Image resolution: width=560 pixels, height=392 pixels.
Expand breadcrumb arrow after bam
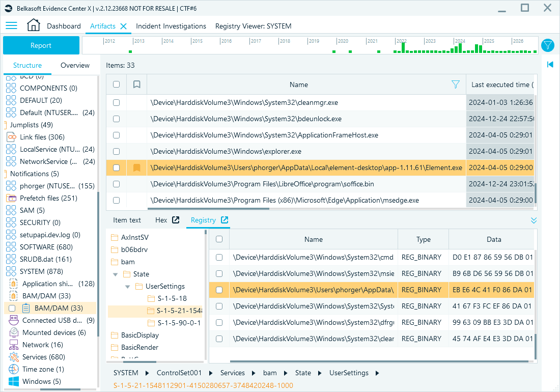pos(286,373)
